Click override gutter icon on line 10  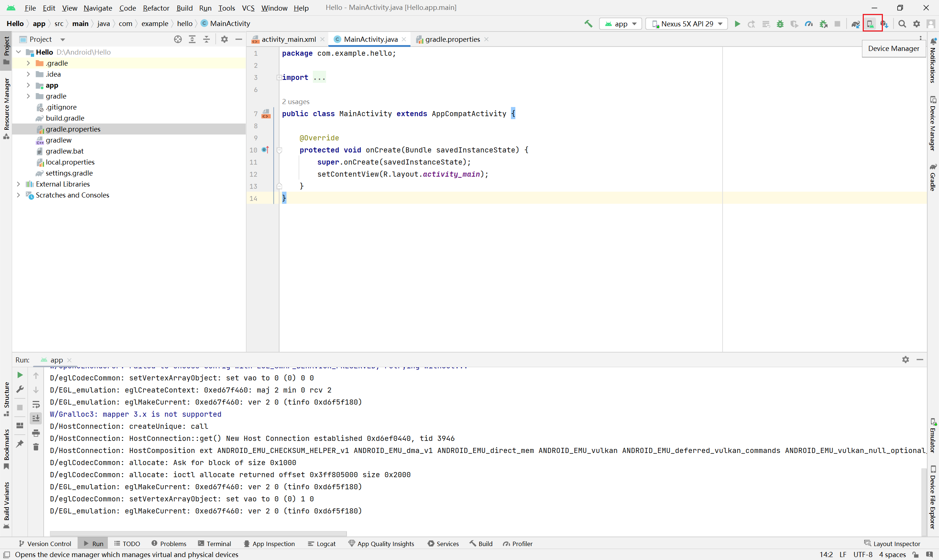pos(266,150)
